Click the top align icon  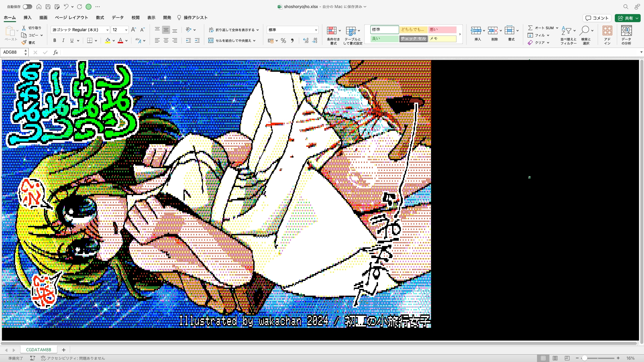[x=157, y=30]
